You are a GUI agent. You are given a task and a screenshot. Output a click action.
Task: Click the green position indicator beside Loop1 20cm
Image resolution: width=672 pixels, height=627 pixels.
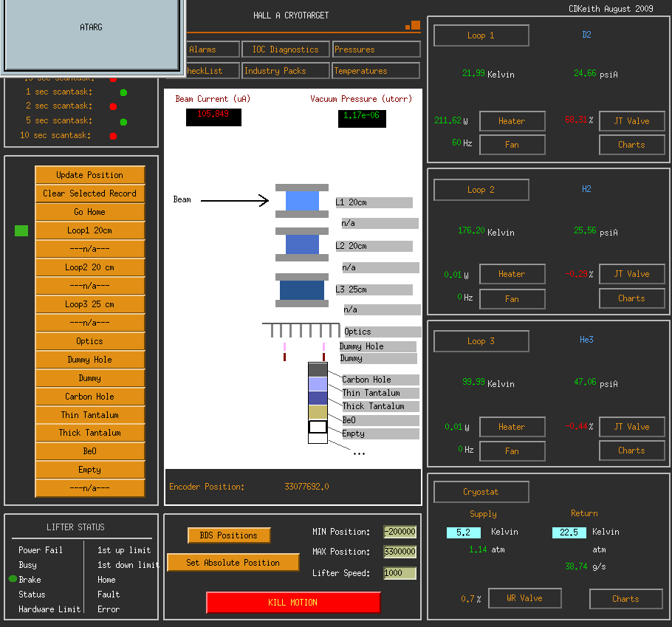[x=21, y=230]
